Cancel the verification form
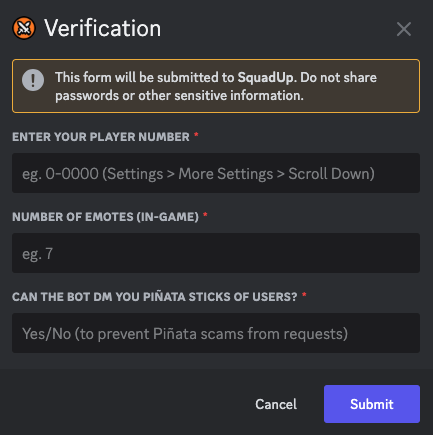The image size is (433, 435). tap(276, 404)
